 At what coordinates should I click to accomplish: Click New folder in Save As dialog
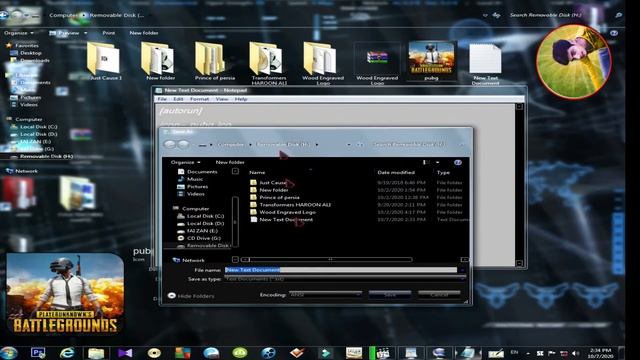pos(230,162)
